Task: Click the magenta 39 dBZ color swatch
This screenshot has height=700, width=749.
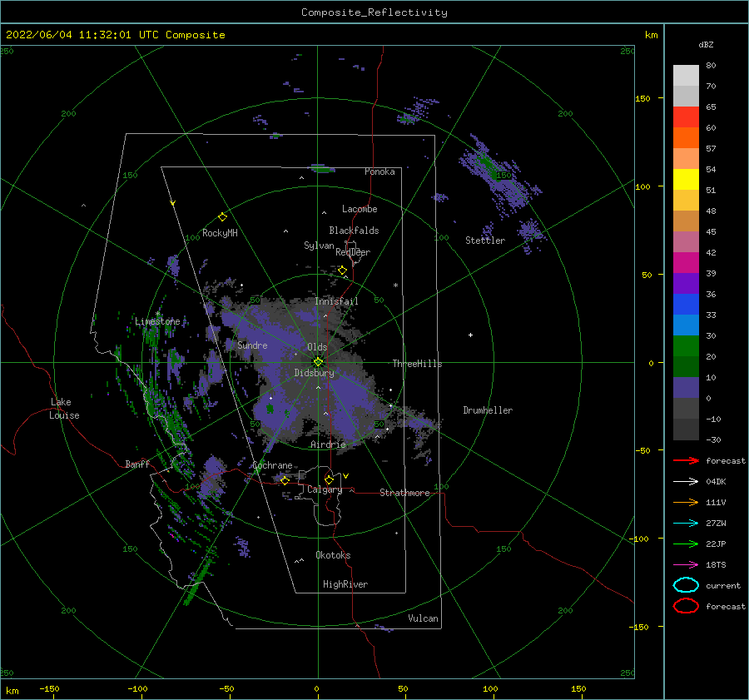Action: click(x=686, y=263)
